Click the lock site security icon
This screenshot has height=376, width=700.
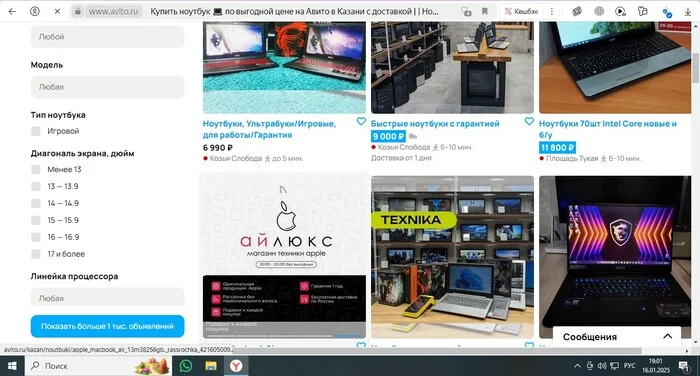(x=78, y=12)
